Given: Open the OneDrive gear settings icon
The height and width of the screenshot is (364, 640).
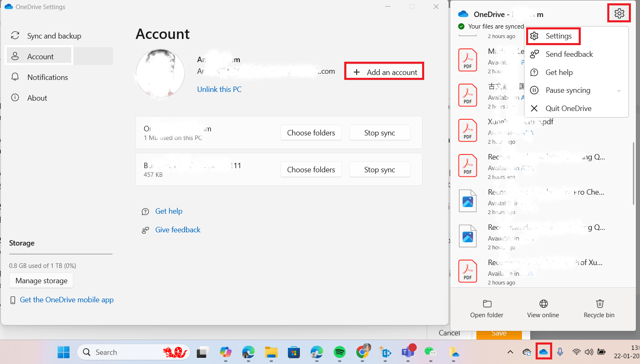Looking at the screenshot, I should [x=619, y=13].
